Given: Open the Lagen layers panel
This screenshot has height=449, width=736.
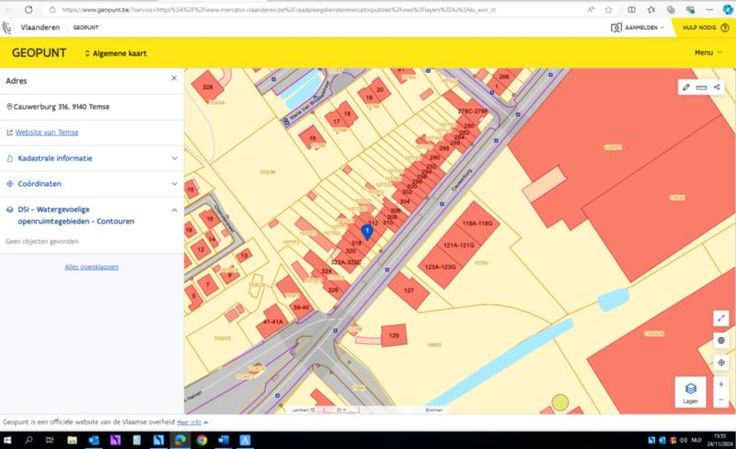Looking at the screenshot, I should 690,392.
